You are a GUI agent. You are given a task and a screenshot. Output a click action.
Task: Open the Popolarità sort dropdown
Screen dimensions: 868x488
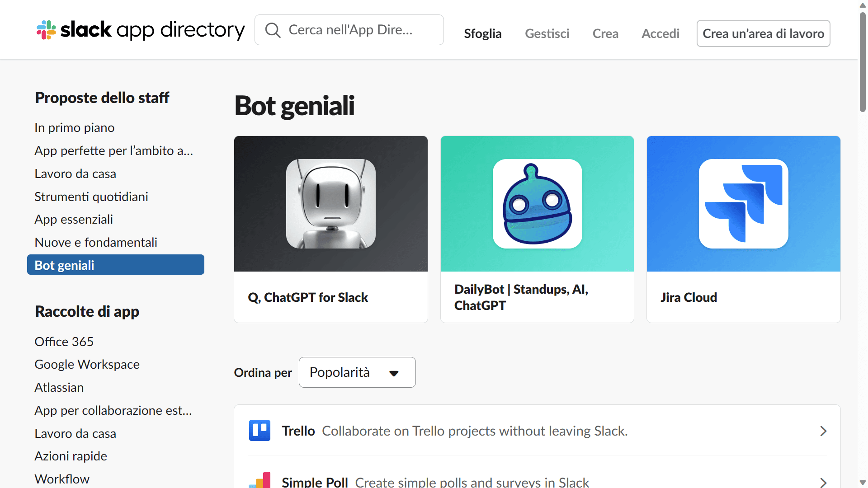coord(356,372)
